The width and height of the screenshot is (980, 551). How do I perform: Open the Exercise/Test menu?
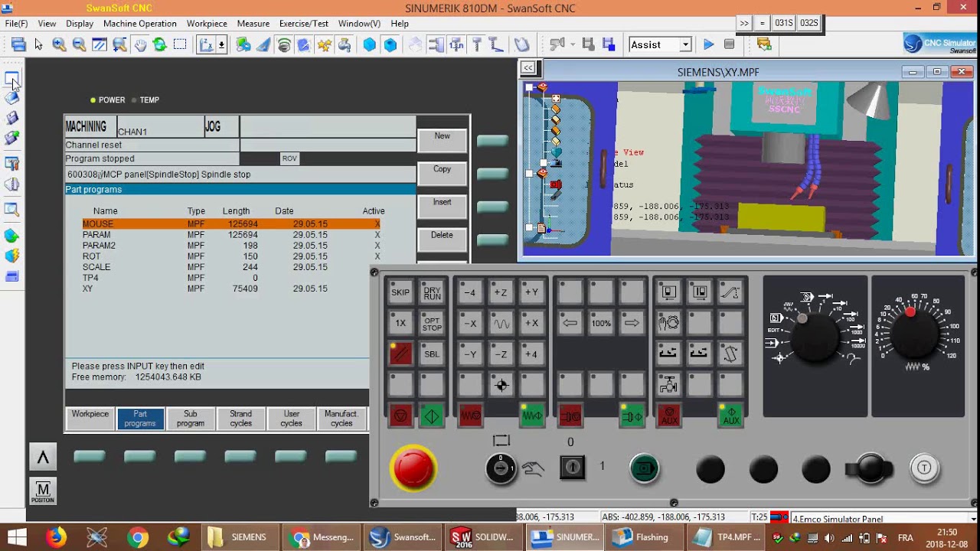coord(303,24)
